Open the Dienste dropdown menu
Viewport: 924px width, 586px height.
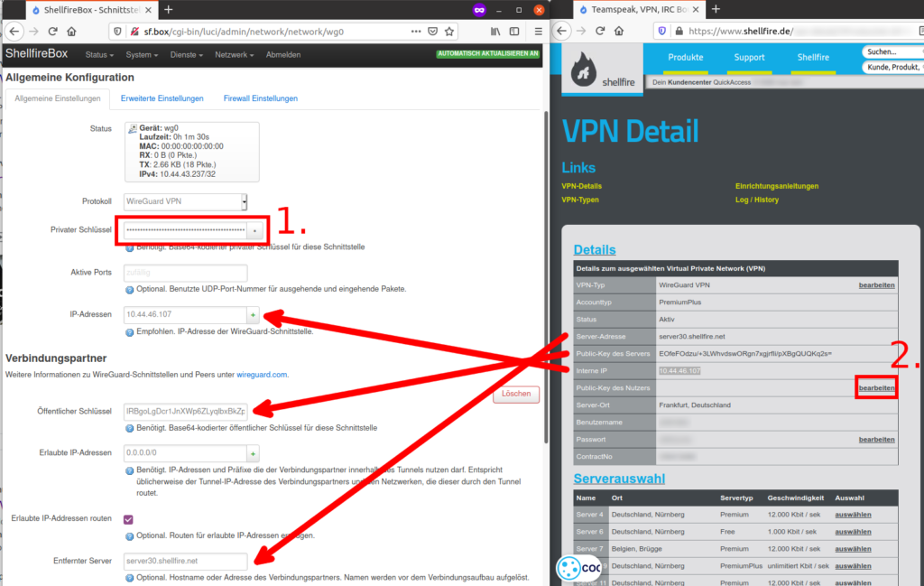188,54
